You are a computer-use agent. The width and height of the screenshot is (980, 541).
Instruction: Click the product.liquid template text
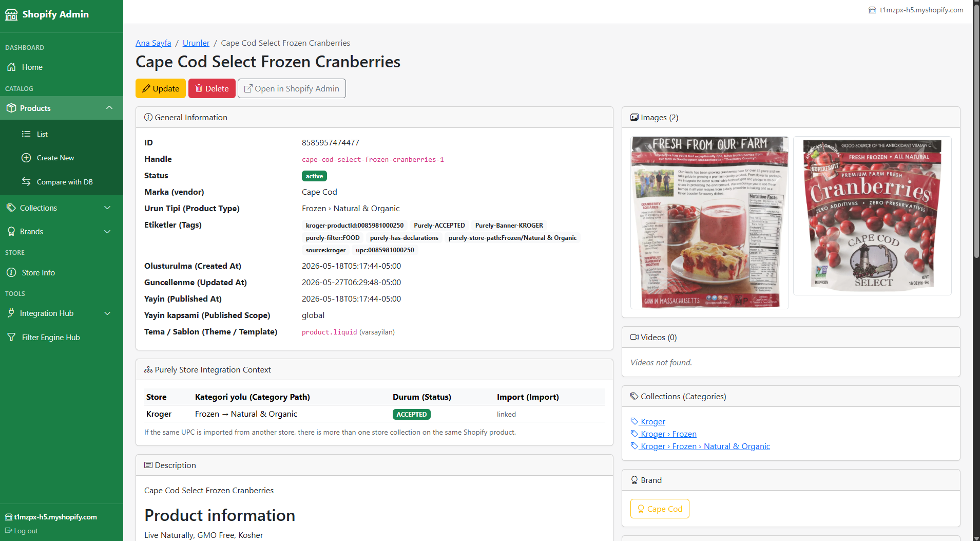point(329,332)
